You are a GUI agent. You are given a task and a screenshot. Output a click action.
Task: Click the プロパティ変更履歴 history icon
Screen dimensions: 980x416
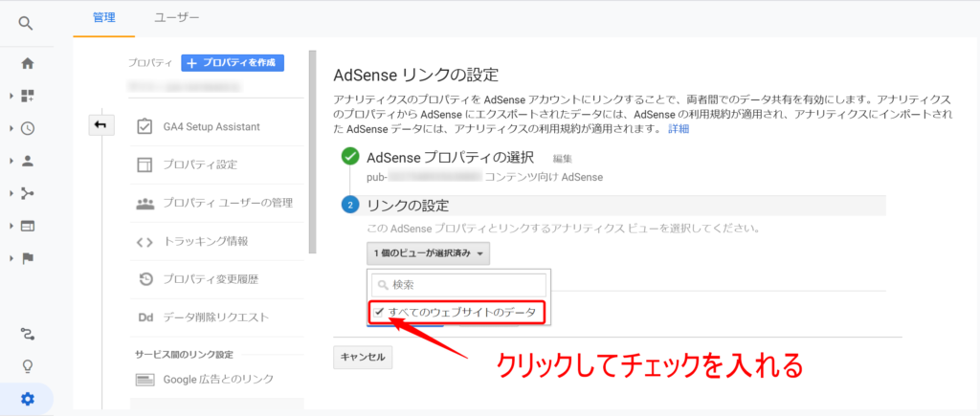(x=145, y=279)
